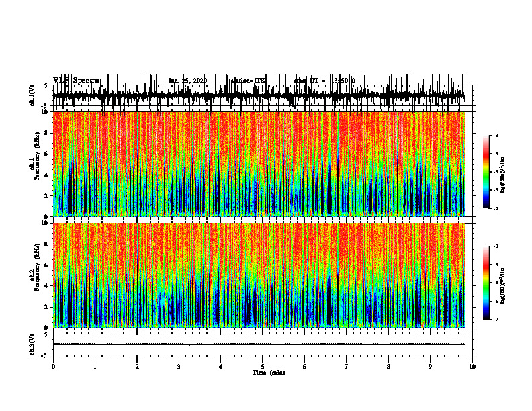
Task: Click the '1' minute tick label
Action: tap(95, 367)
